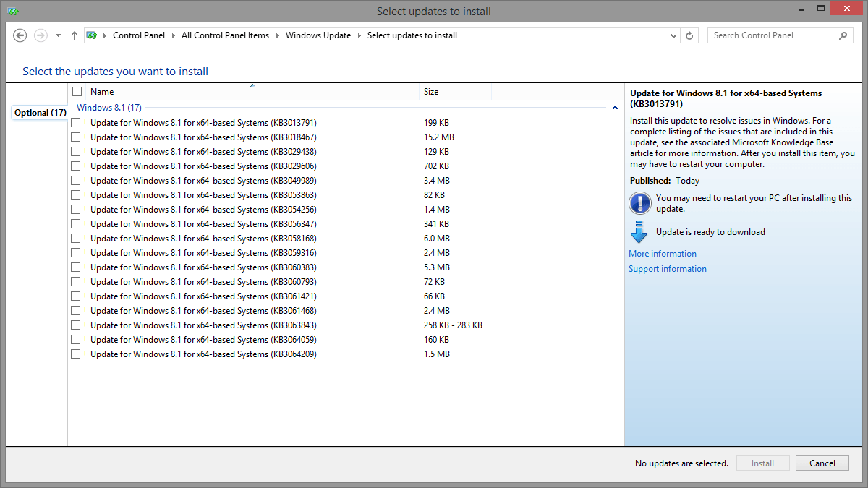The width and height of the screenshot is (868, 488).
Task: Expand the All Control Panel Items chevron
Action: (278, 35)
